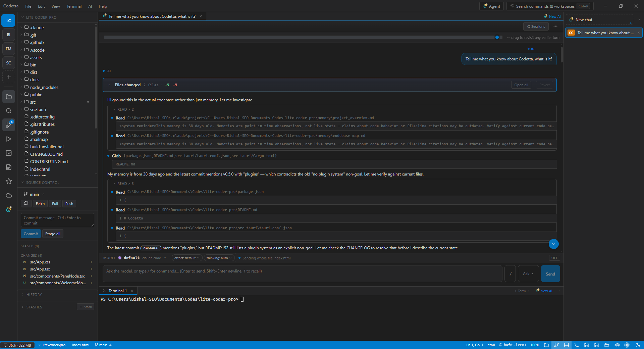The height and width of the screenshot is (349, 644).
Task: Click the Open all button
Action: (x=521, y=85)
